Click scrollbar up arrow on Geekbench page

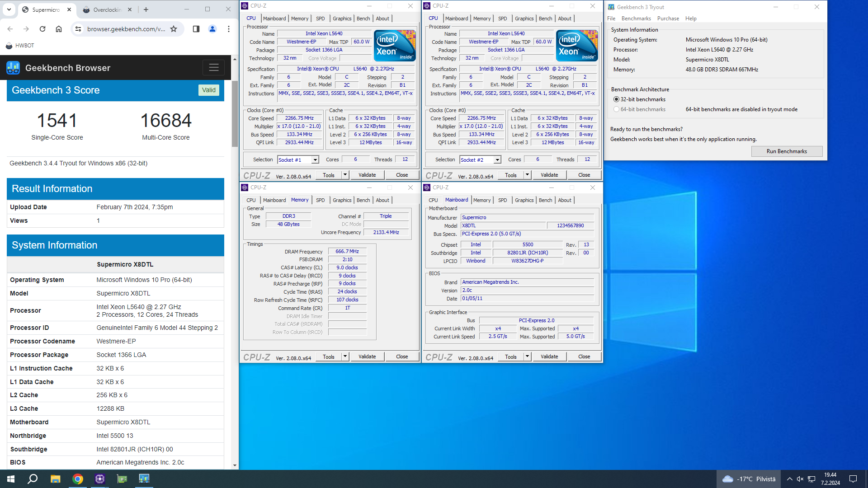pyautogui.click(x=235, y=59)
